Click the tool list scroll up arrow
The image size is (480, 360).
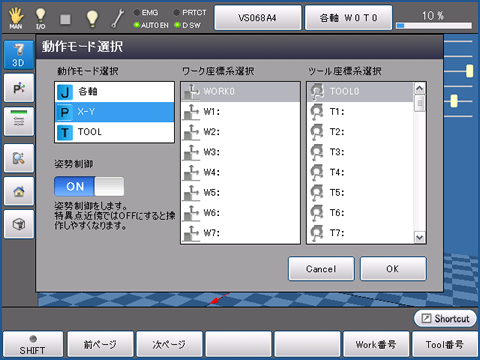click(420, 88)
